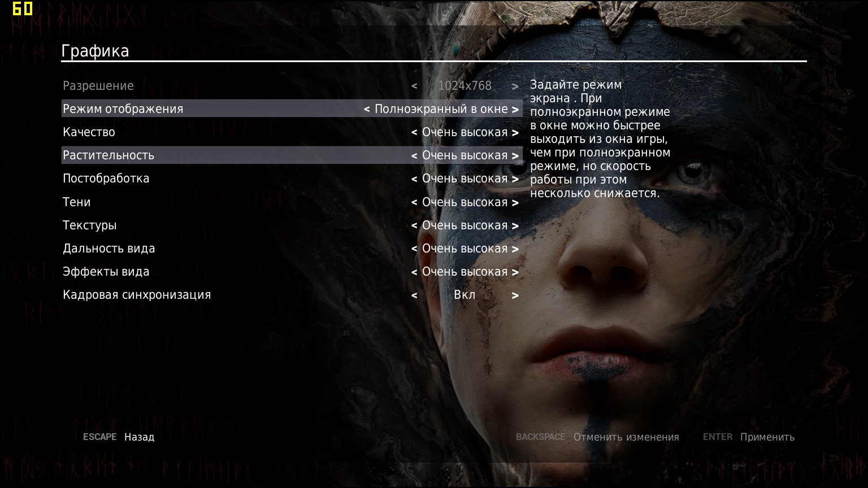Click the Очень высокая value for Эффекты вида

(x=465, y=272)
